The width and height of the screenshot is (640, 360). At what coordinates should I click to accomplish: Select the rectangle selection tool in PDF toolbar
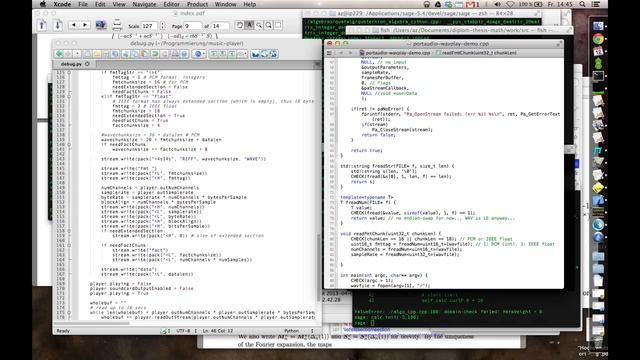(278, 25)
